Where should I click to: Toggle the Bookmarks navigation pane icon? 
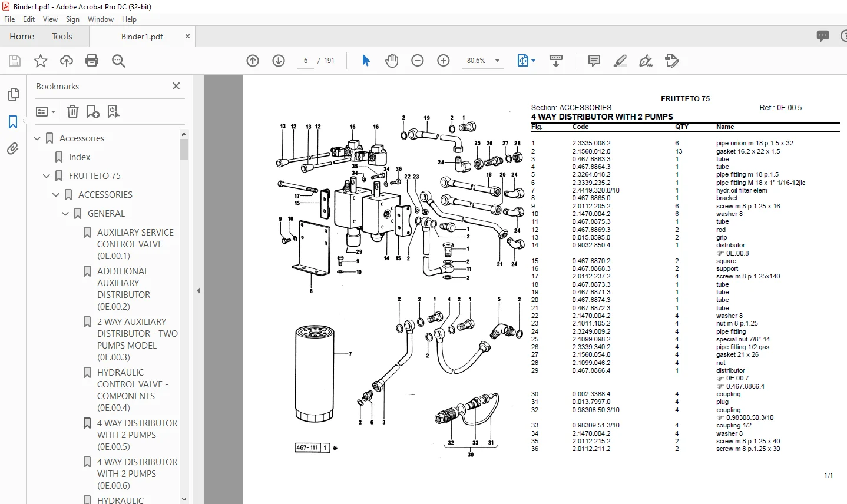[x=13, y=122]
